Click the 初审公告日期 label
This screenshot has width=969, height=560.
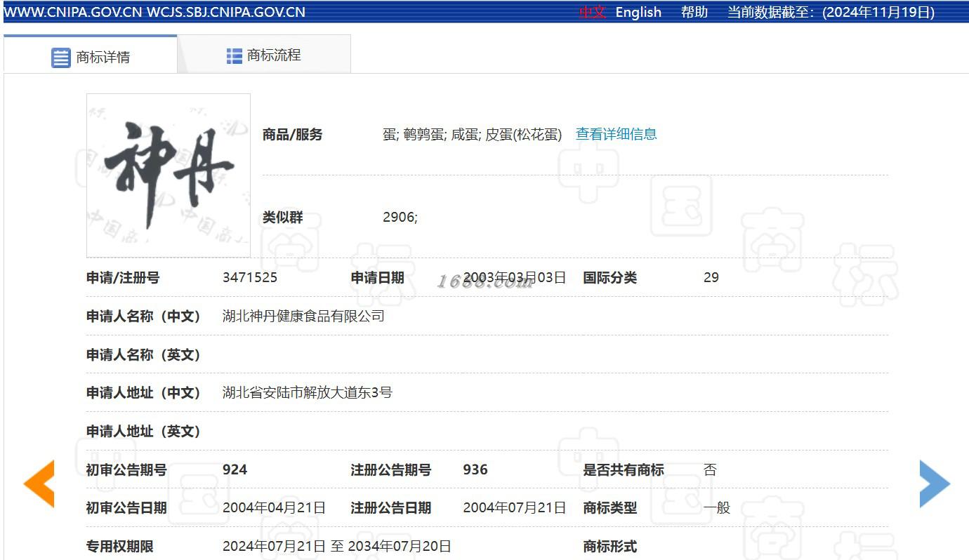pos(126,507)
